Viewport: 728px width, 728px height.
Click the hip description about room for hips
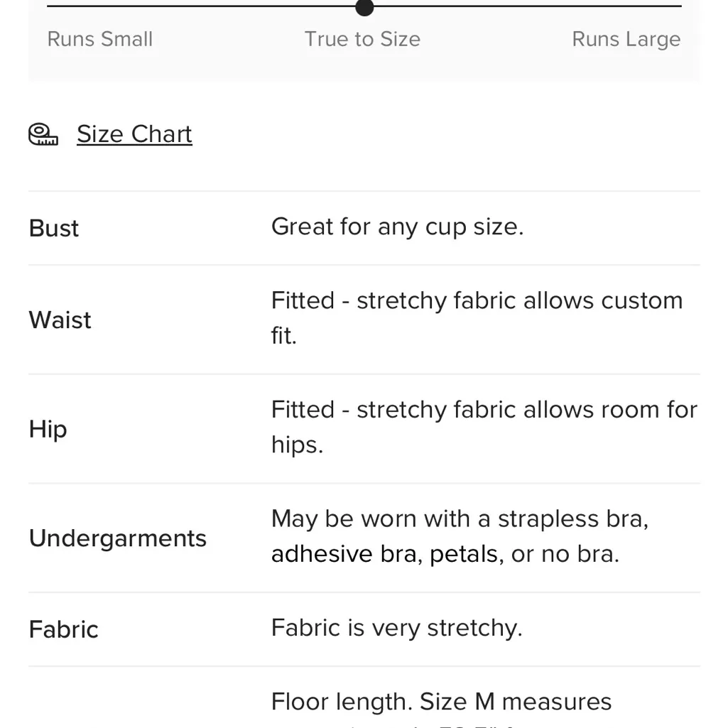(x=484, y=411)
